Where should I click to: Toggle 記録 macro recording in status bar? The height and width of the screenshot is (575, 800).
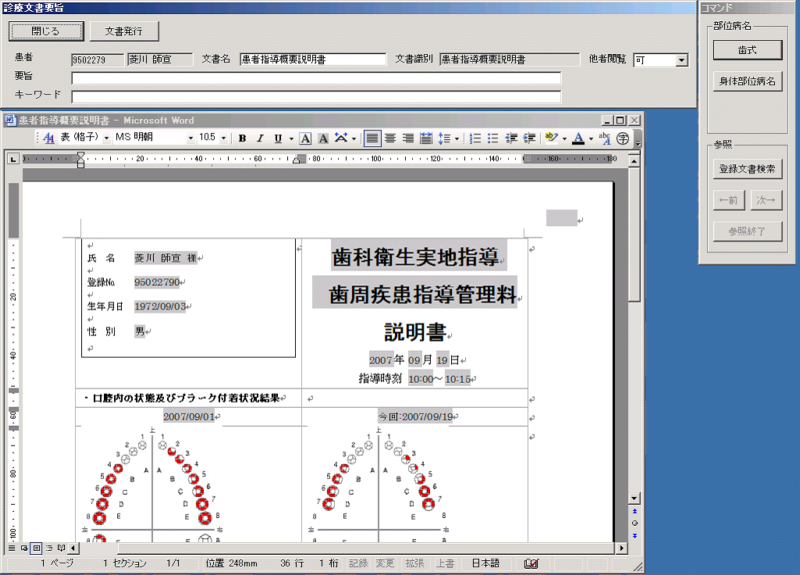(x=358, y=564)
